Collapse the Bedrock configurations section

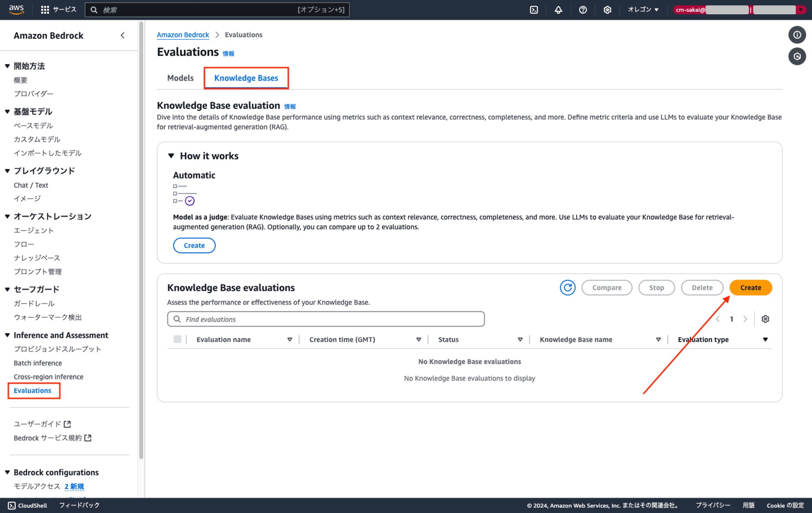pos(7,472)
